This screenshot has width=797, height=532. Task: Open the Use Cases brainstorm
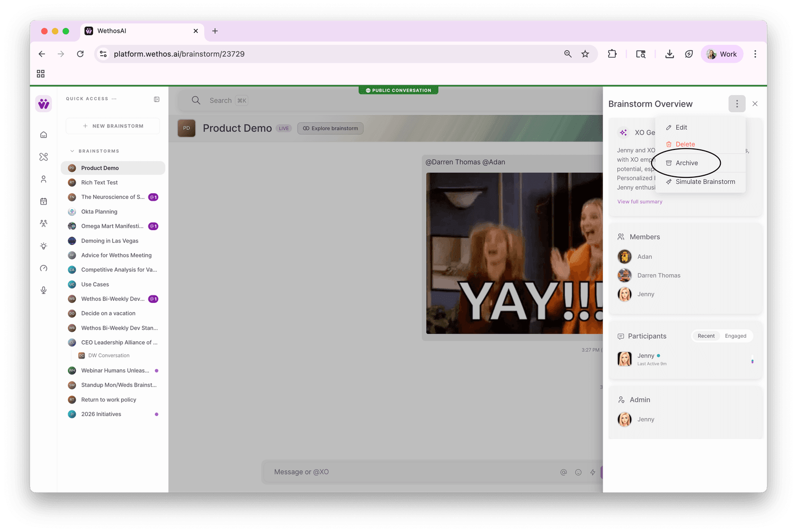pos(113,284)
